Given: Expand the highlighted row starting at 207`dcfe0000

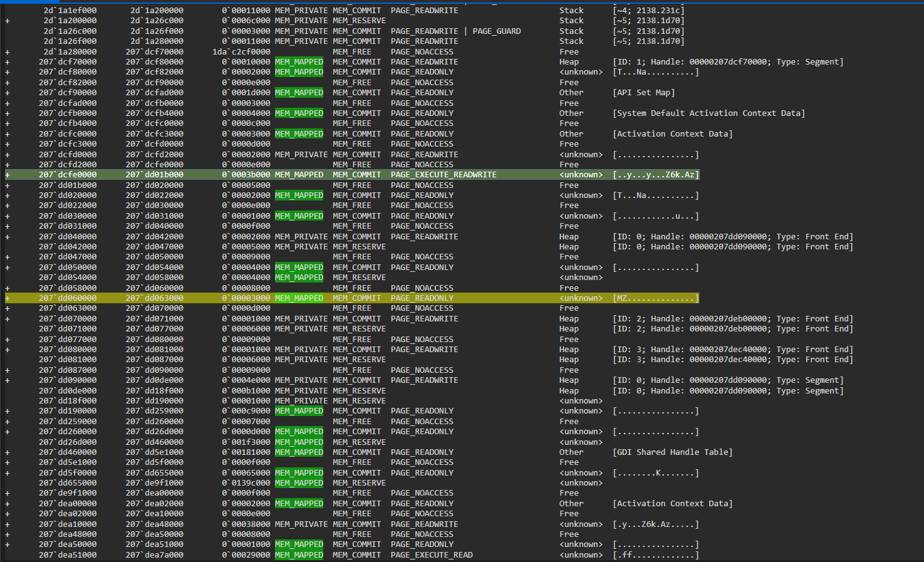Looking at the screenshot, I should [8, 175].
